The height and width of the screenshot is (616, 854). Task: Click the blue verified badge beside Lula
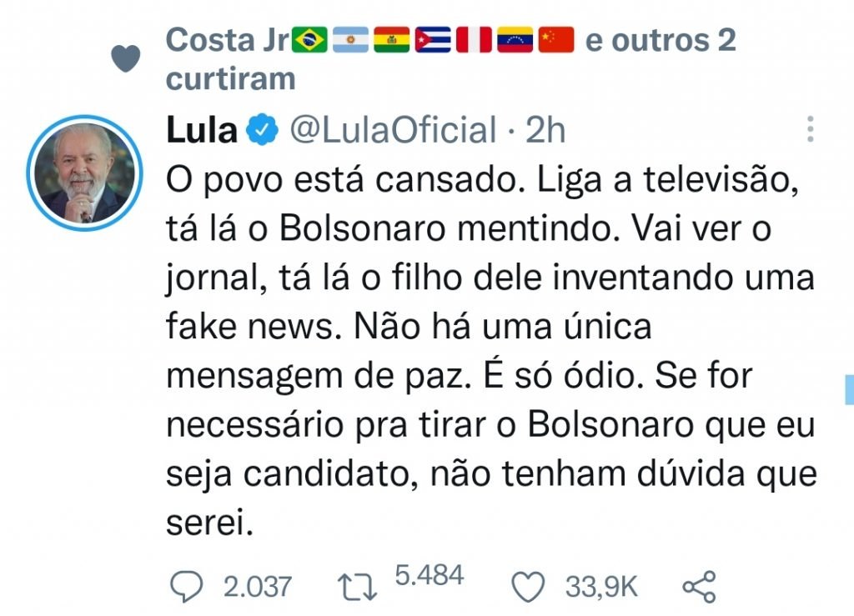pos(264,130)
